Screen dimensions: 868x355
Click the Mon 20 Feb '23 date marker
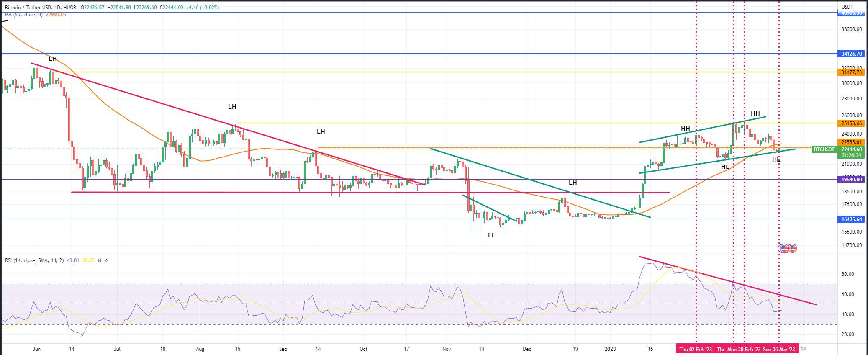(743, 349)
